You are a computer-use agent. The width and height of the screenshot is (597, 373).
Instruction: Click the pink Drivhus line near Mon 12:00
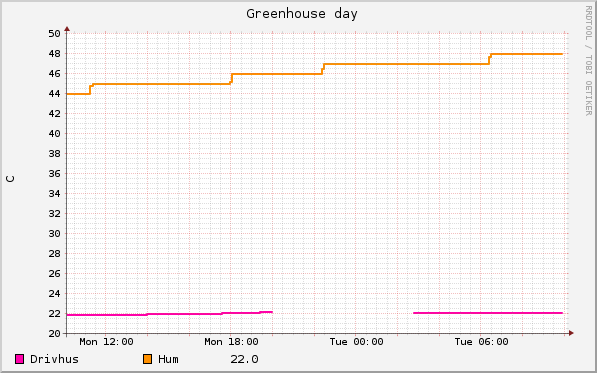pos(106,315)
